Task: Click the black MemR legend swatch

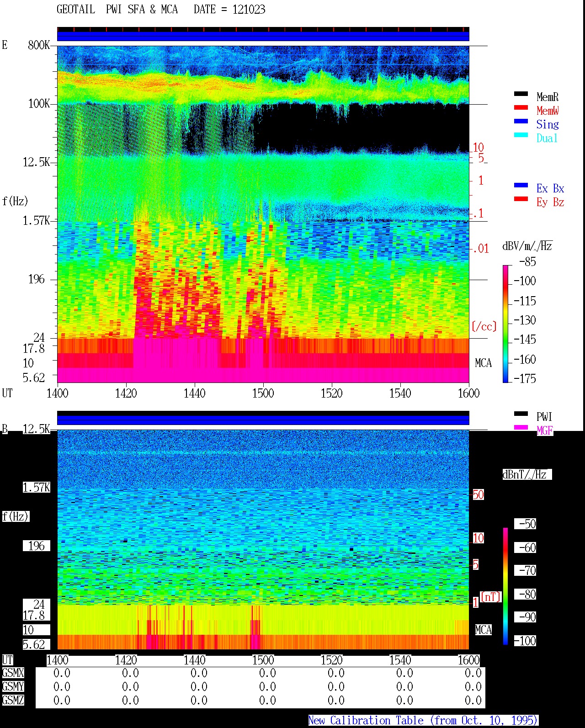Action: pyautogui.click(x=521, y=94)
